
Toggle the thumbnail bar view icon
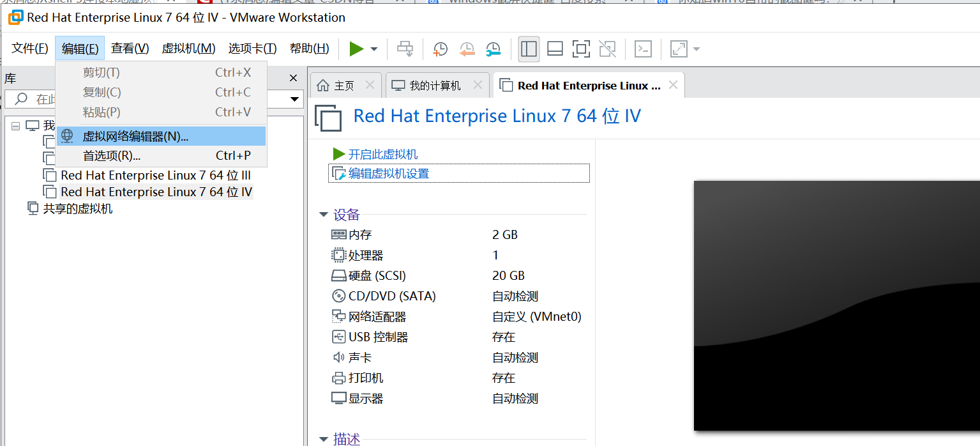pos(555,49)
